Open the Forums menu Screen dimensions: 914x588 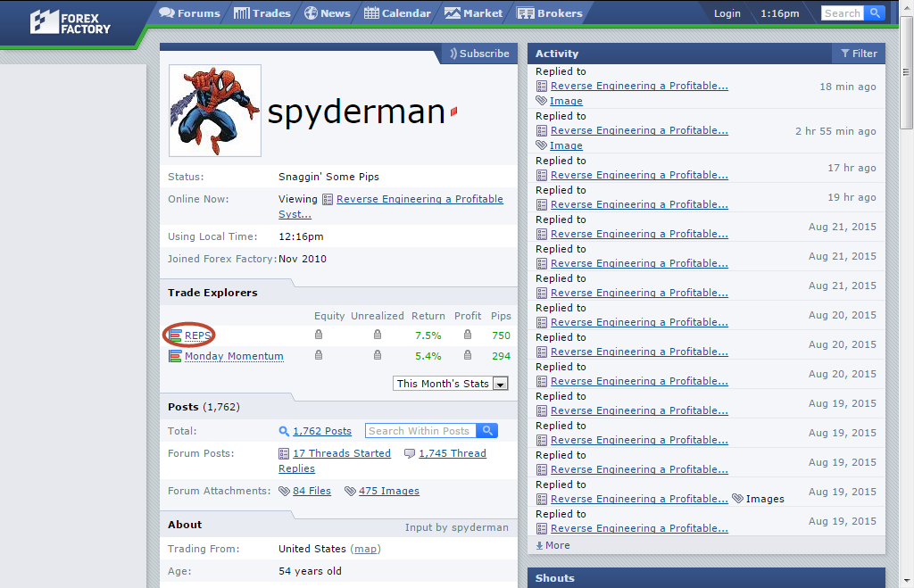tap(190, 12)
